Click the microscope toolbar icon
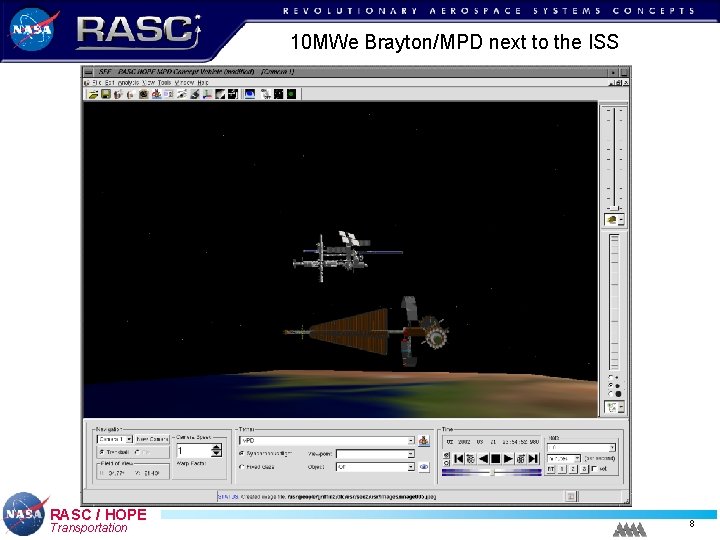Screen dimensions: 720x540 tap(195, 94)
